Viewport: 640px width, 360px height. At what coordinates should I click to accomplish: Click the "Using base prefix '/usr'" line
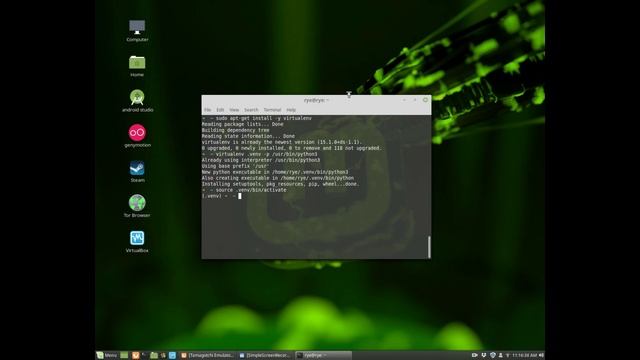click(236, 166)
